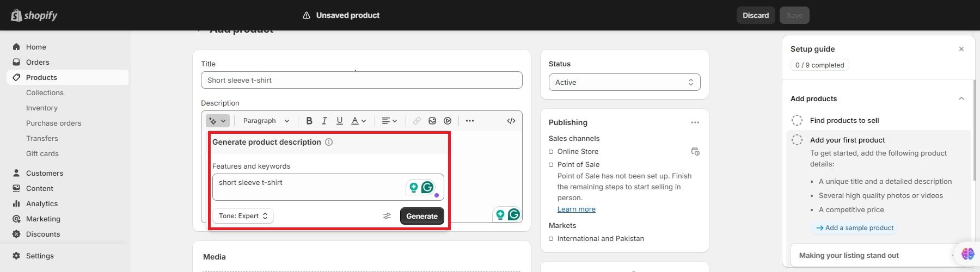Follow the Learn more link
This screenshot has height=272, width=980.
tap(576, 209)
